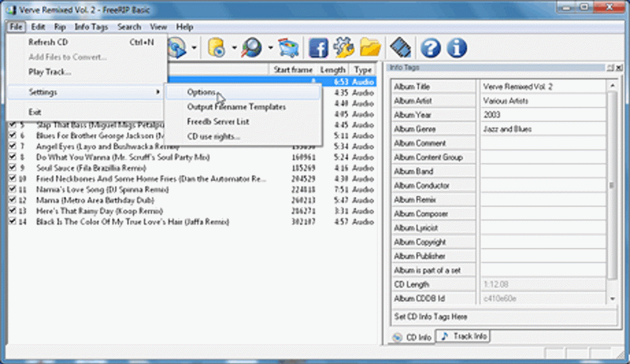The image size is (630, 364).
Task: Click Info Tags scrollbar down arrow
Action: point(612,299)
